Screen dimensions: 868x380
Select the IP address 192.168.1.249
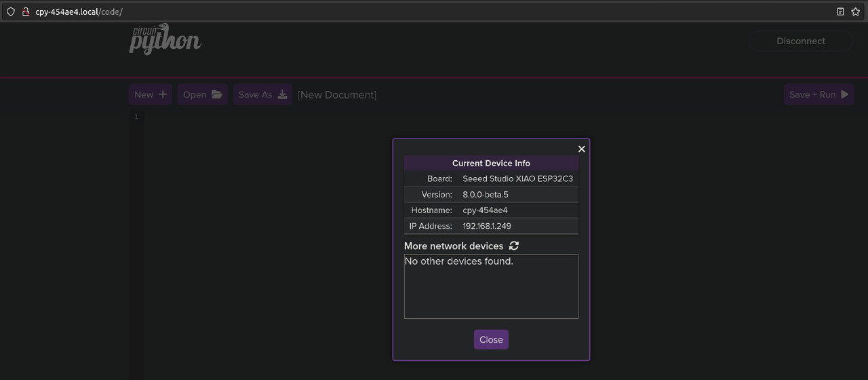(x=487, y=226)
